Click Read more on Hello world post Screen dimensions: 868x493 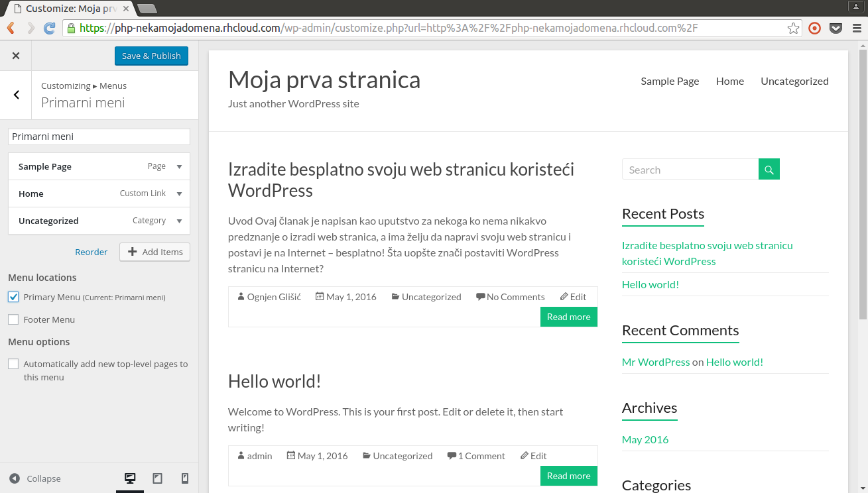pyautogui.click(x=569, y=476)
